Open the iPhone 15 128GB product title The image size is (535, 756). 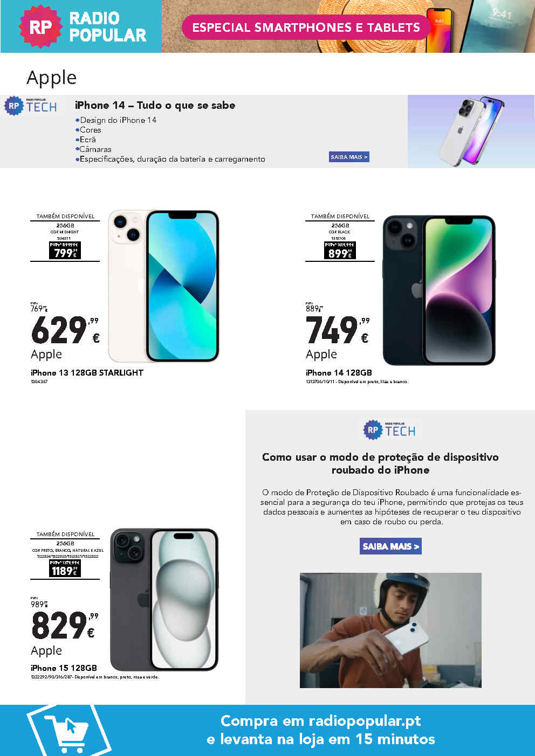tap(64, 668)
